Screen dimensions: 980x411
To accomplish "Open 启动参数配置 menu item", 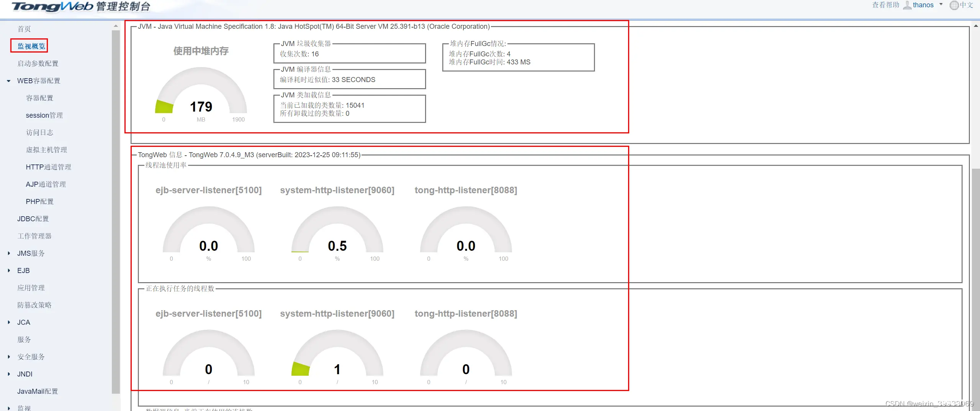I will (x=38, y=64).
